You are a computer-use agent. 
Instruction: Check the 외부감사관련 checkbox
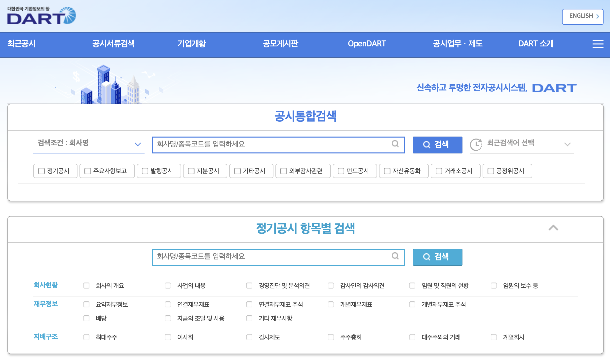point(283,171)
